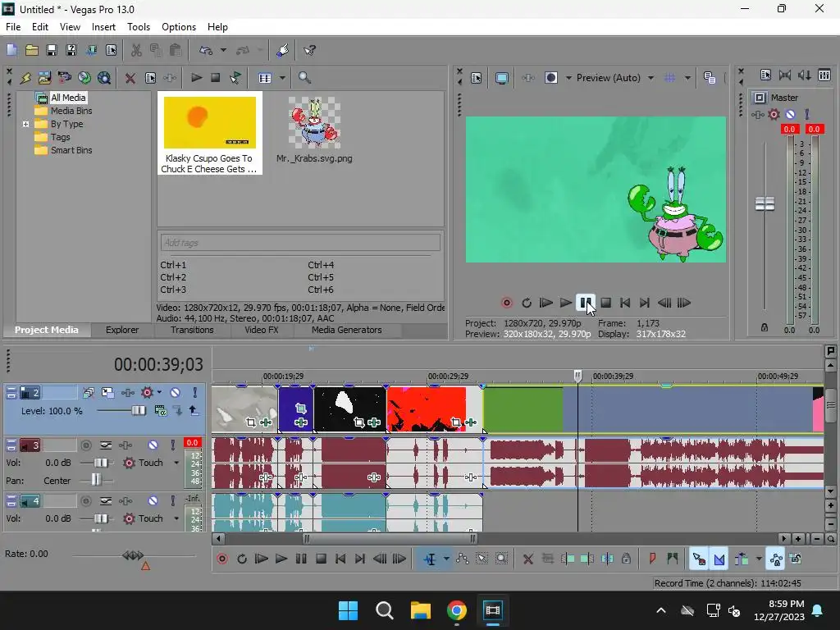Click Play From Start in bottom transport

click(x=262, y=559)
